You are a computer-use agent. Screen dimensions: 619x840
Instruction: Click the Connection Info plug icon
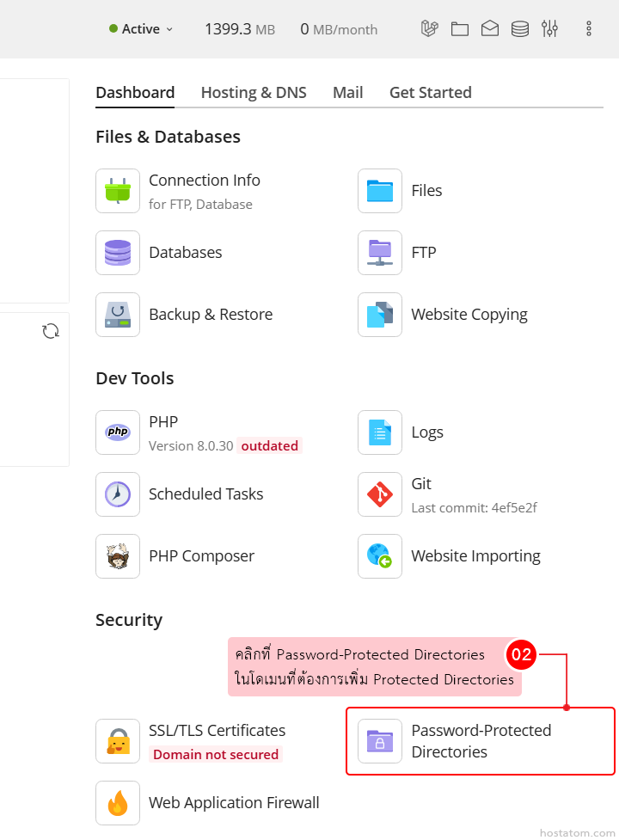[118, 191]
